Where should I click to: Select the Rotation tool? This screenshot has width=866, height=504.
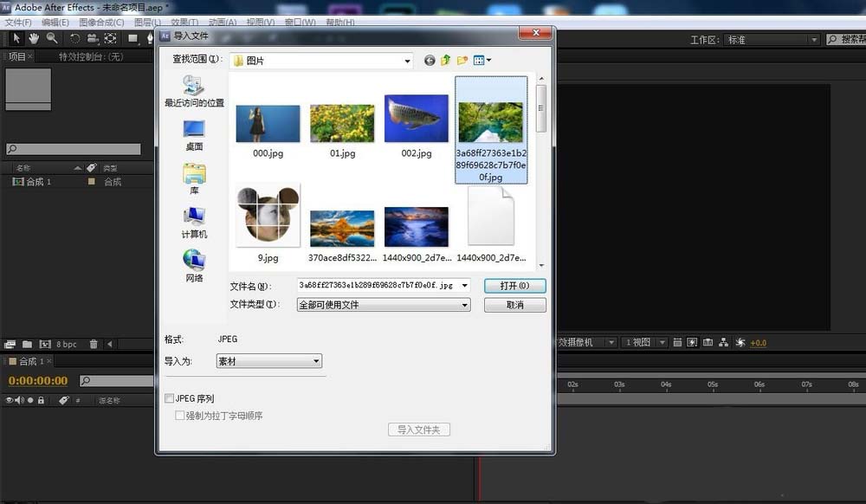point(74,38)
